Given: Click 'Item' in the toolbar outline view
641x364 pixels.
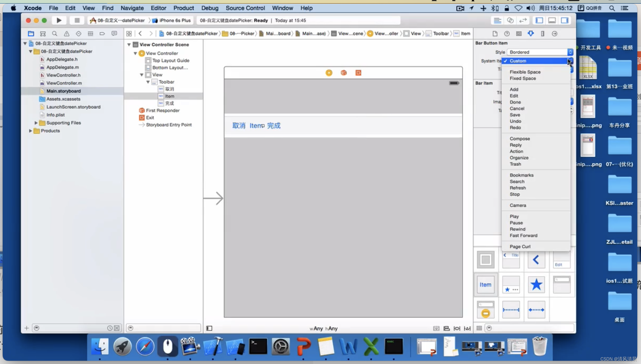Looking at the screenshot, I should [170, 96].
